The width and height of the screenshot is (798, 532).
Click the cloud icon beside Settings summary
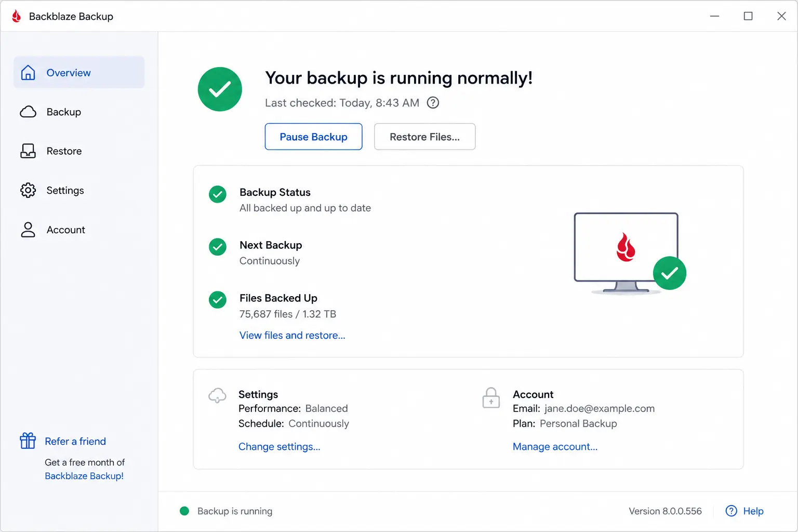[217, 395]
